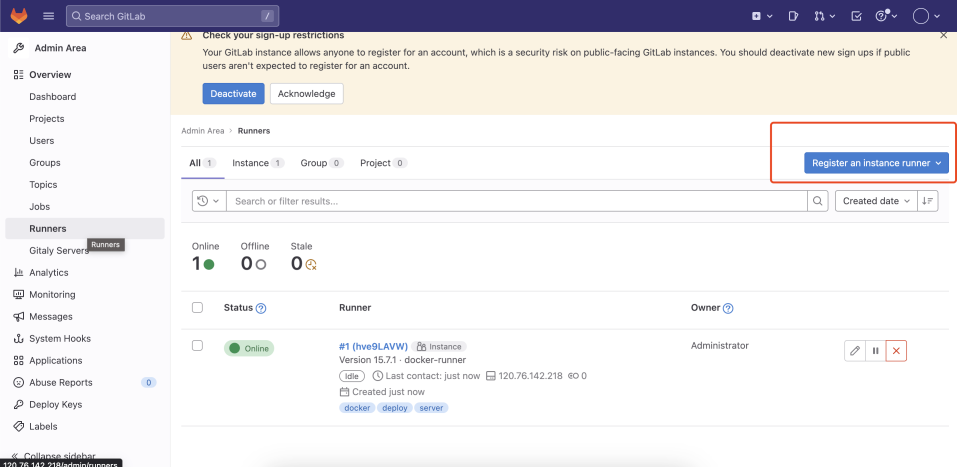Dismiss the sign-up restrictions alert
Screen dimensions: 957x467
(x=944, y=35)
